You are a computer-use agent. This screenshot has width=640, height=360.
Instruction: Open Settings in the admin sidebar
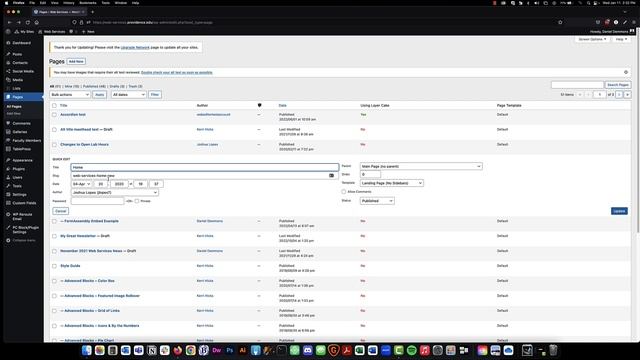tap(19, 195)
